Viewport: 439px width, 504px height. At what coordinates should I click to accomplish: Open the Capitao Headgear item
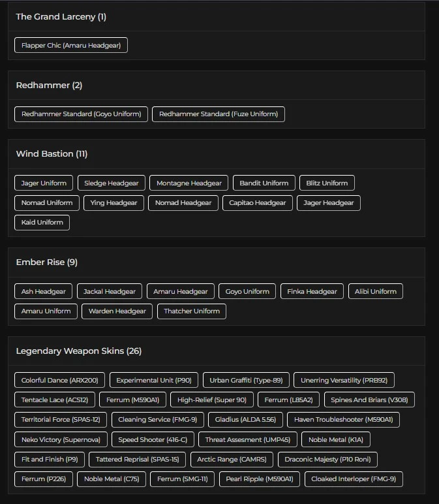click(x=258, y=202)
